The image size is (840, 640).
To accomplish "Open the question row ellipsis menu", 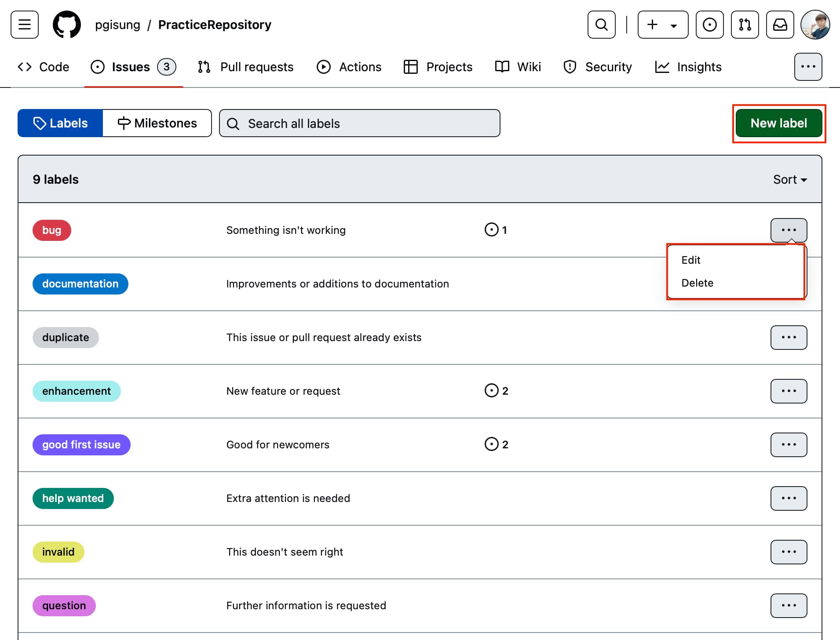I will (x=789, y=605).
